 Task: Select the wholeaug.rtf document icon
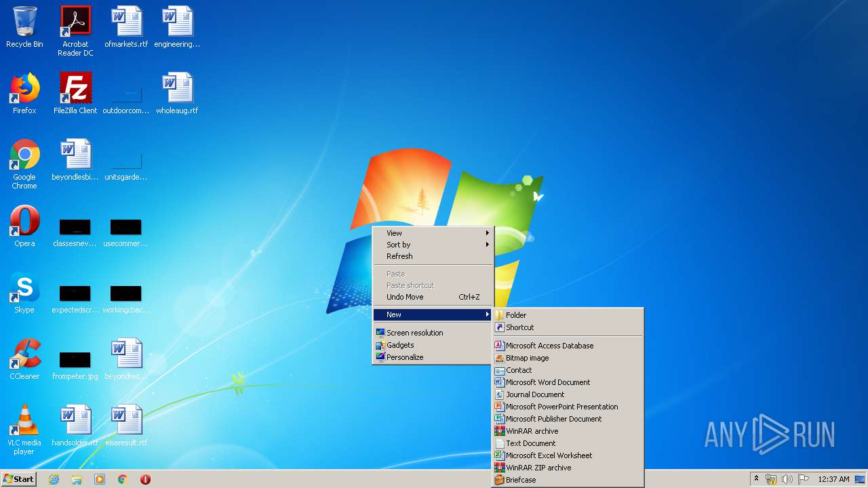tap(177, 94)
